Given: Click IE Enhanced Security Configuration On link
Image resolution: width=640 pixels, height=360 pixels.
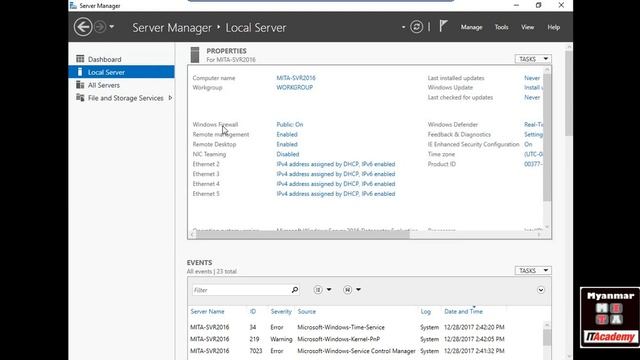Looking at the screenshot, I should pyautogui.click(x=528, y=144).
